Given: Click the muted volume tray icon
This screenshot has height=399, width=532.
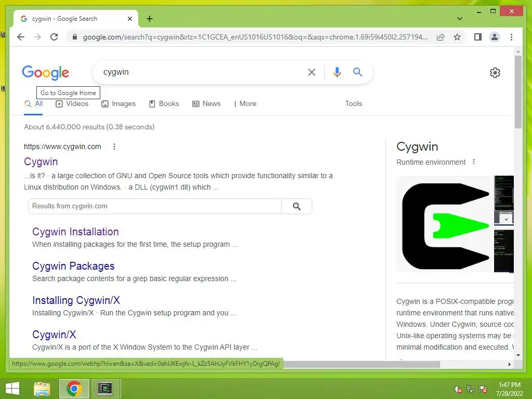Looking at the screenshot, I should [458, 389].
